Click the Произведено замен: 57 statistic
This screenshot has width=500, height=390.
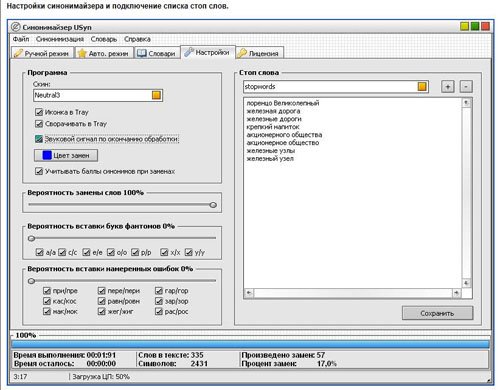pyautogui.click(x=283, y=355)
